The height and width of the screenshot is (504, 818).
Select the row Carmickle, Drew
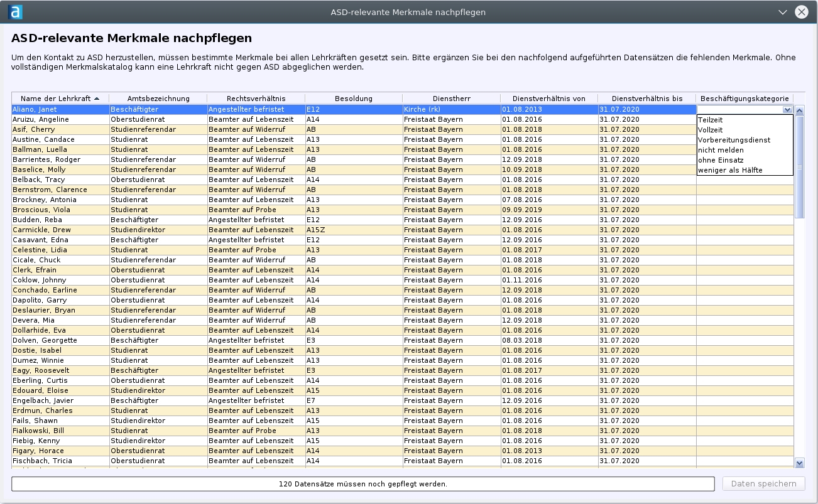[x=403, y=230]
